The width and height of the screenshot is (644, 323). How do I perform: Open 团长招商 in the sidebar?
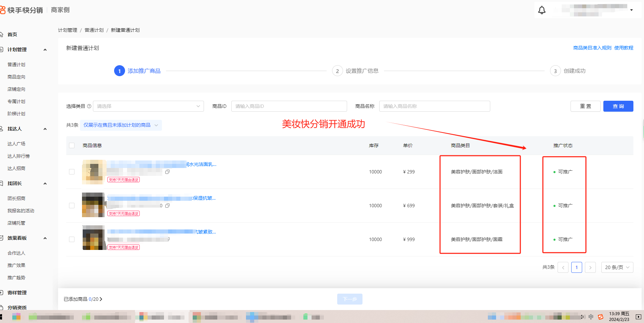tap(16, 198)
